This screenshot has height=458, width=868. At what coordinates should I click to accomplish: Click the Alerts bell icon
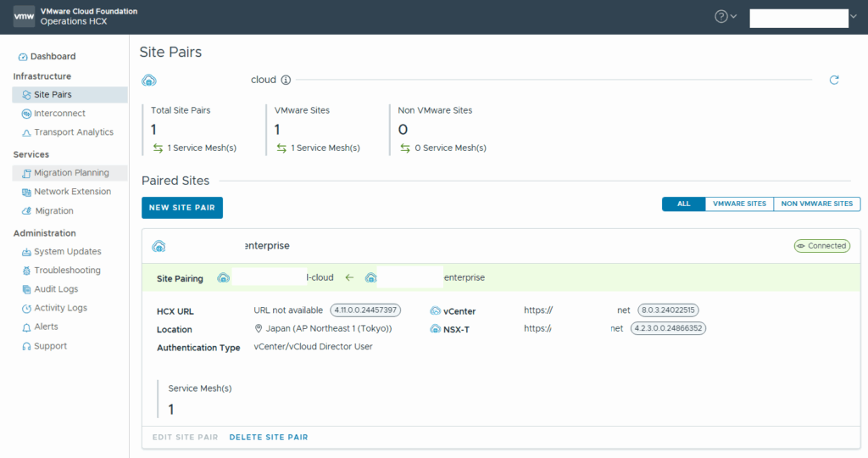click(x=26, y=327)
